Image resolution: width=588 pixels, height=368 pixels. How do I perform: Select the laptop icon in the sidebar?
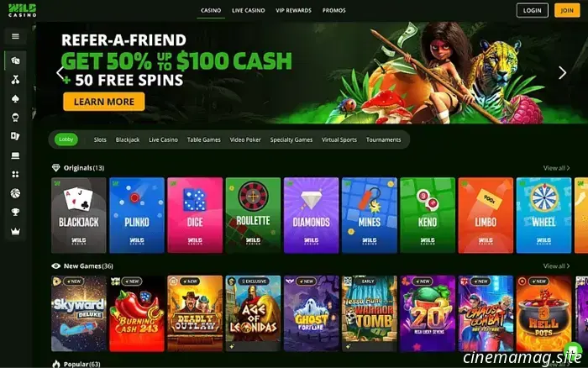coord(15,155)
